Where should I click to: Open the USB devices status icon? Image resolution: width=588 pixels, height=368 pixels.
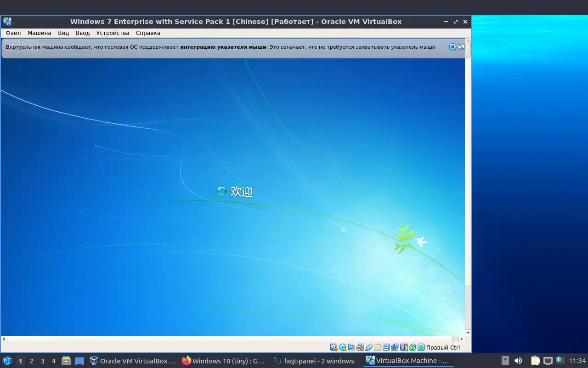[369, 347]
